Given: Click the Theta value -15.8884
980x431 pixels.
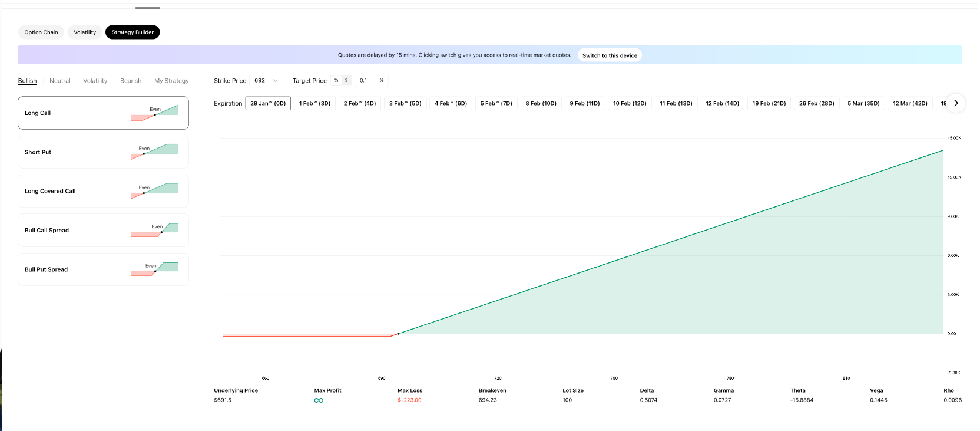Looking at the screenshot, I should tap(802, 400).
